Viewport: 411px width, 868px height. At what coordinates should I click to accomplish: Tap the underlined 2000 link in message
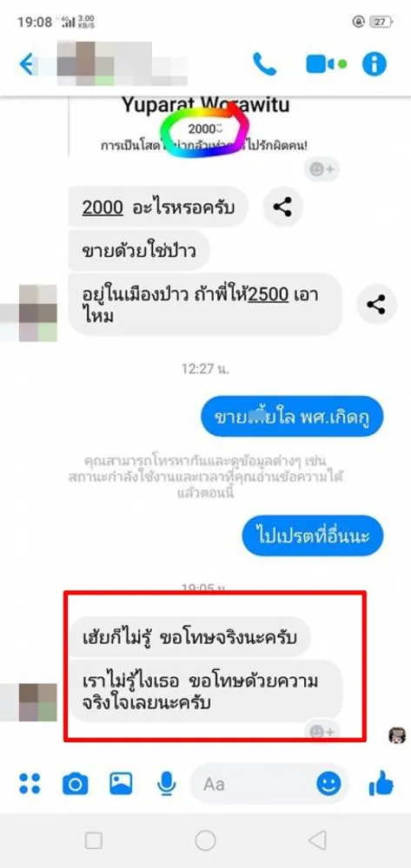[103, 207]
